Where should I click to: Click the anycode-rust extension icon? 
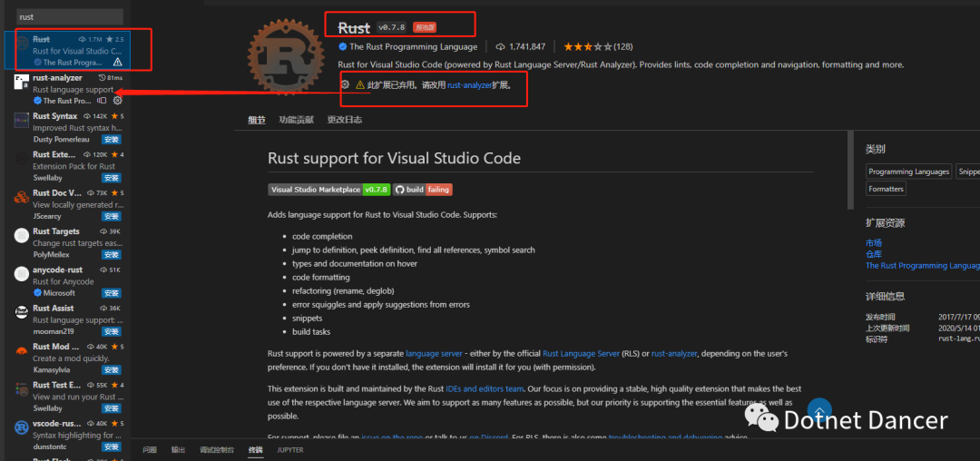[22, 273]
